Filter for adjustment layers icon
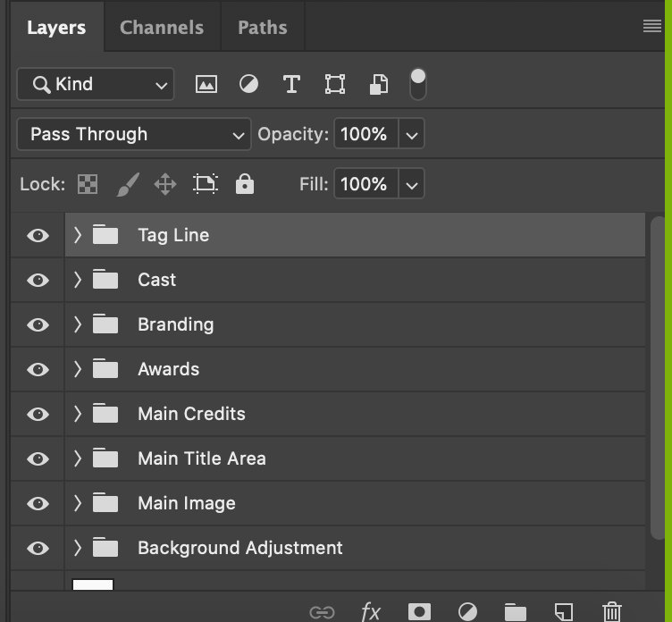 (248, 84)
